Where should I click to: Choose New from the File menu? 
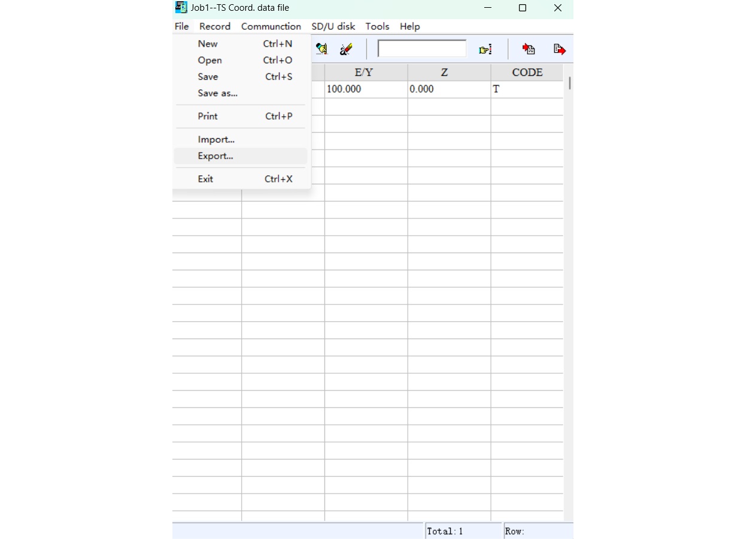208,44
